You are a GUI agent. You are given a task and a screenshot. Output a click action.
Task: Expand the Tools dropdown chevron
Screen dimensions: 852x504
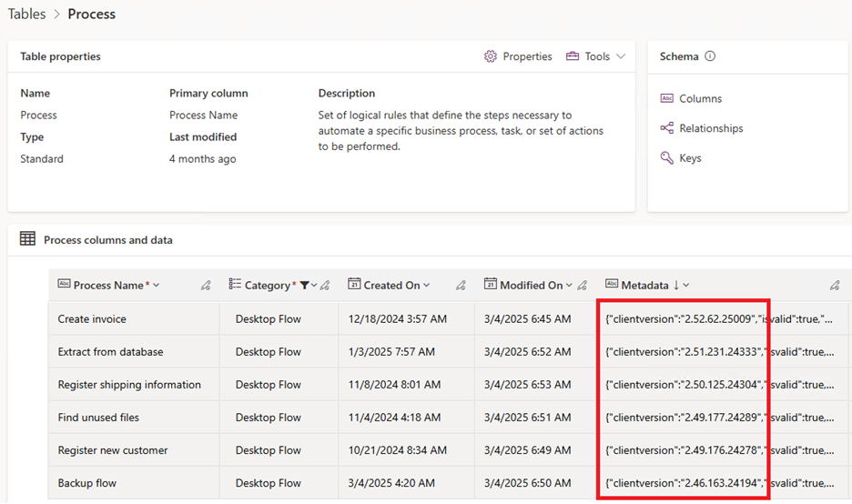[621, 56]
